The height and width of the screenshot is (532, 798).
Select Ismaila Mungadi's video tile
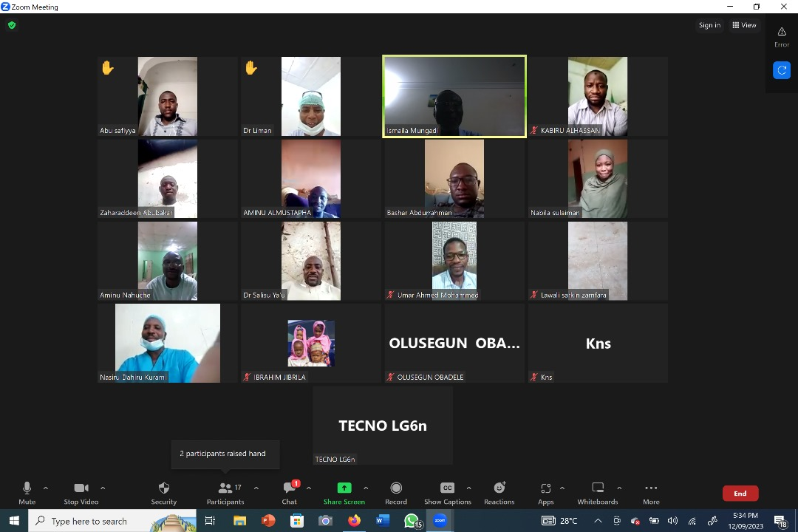(454, 96)
